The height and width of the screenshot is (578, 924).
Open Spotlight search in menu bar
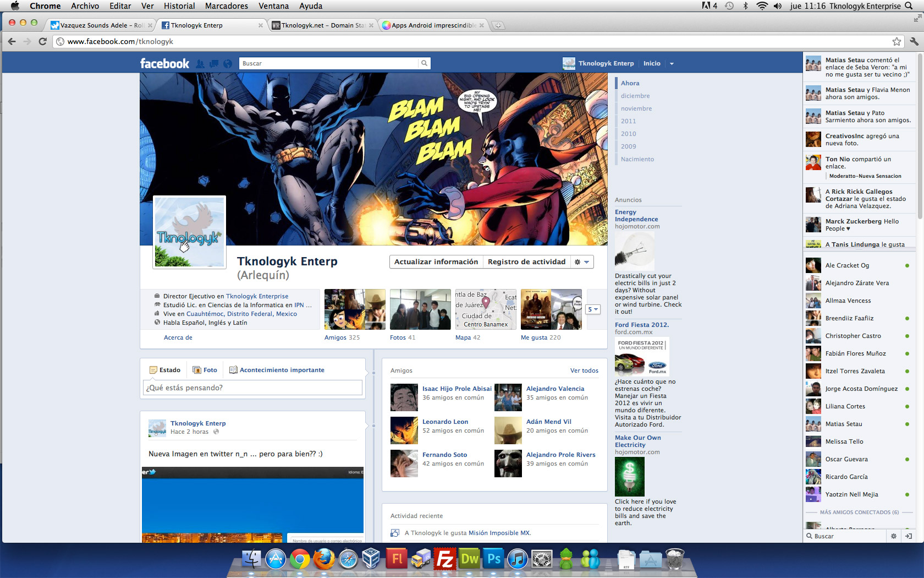pyautogui.click(x=909, y=6)
